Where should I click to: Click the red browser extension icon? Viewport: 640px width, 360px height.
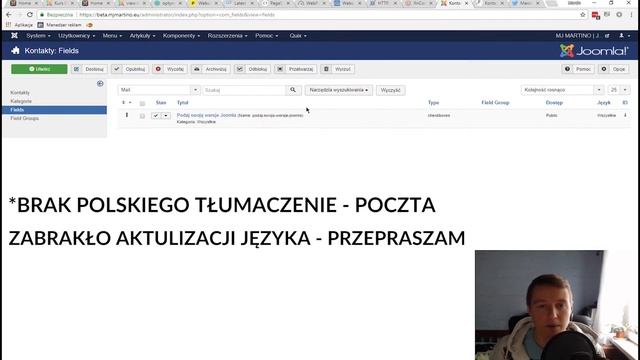pyautogui.click(x=596, y=16)
